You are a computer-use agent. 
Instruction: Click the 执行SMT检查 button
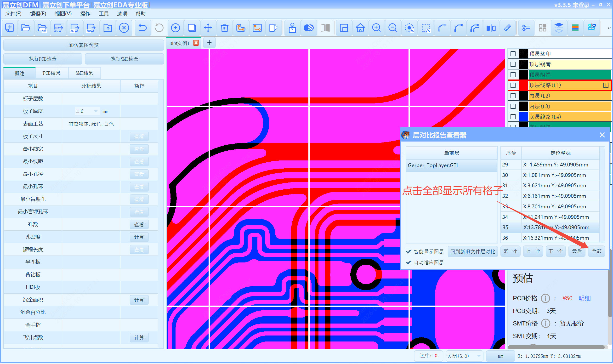pos(125,59)
